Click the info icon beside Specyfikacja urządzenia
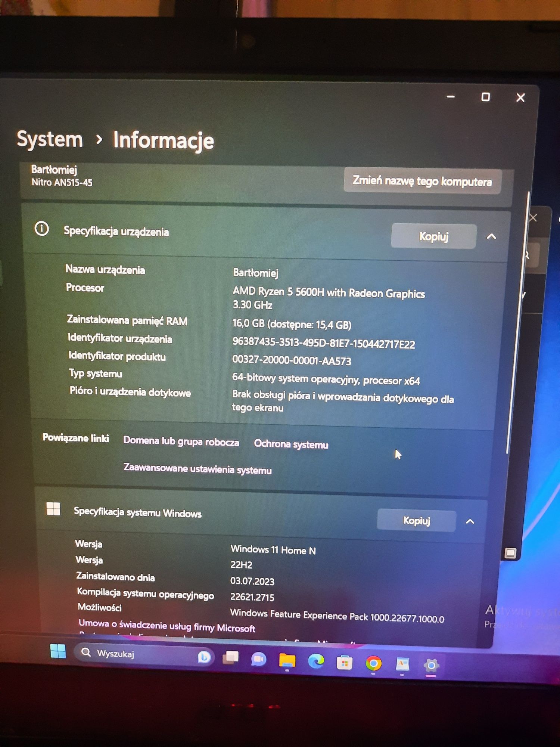 pos(42,229)
